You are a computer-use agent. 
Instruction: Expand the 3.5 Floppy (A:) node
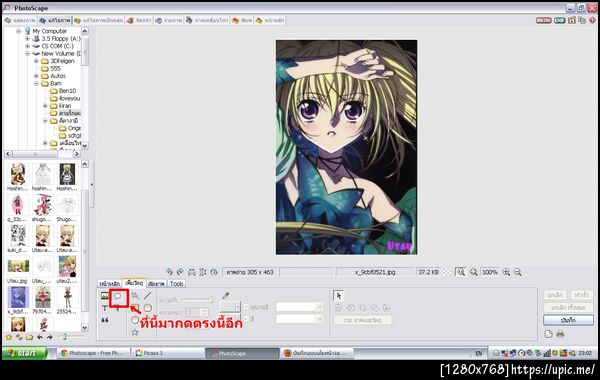pos(27,39)
